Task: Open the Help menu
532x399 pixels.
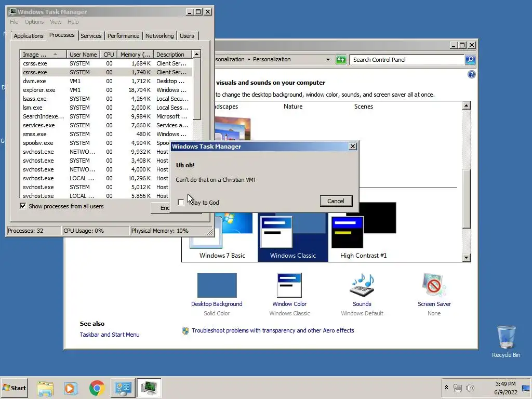Action: (x=73, y=22)
